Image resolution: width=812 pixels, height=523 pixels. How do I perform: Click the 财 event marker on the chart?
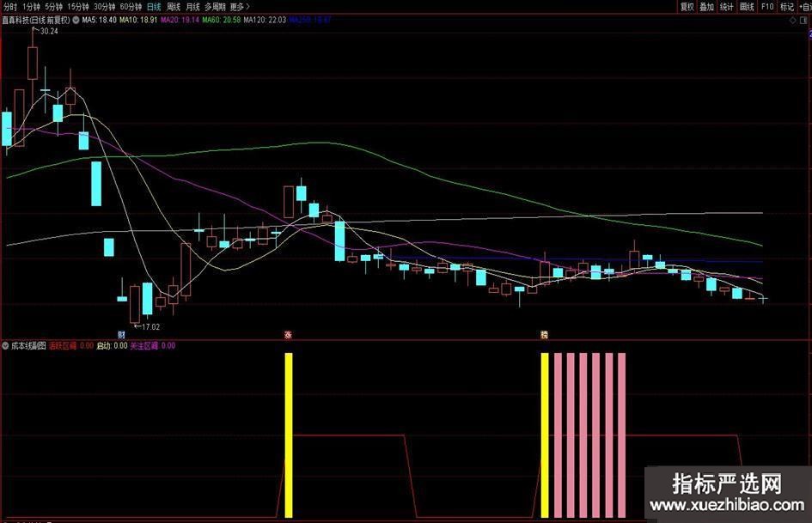pyautogui.click(x=121, y=335)
